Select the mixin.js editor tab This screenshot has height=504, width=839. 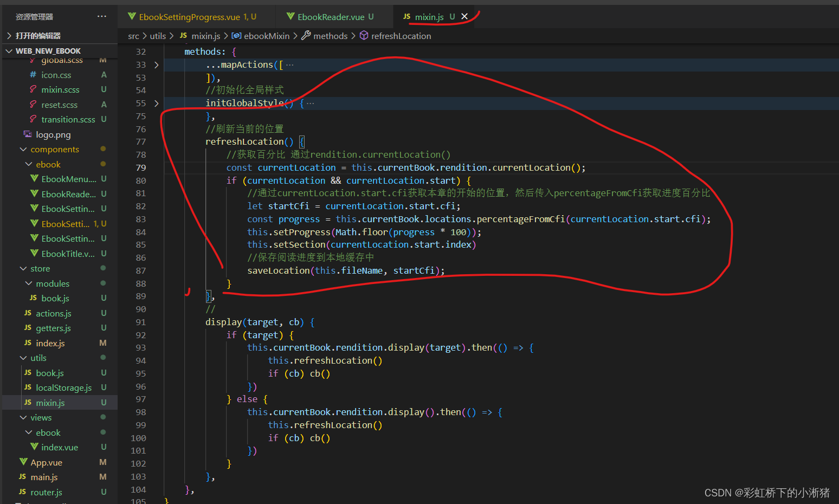click(x=429, y=17)
